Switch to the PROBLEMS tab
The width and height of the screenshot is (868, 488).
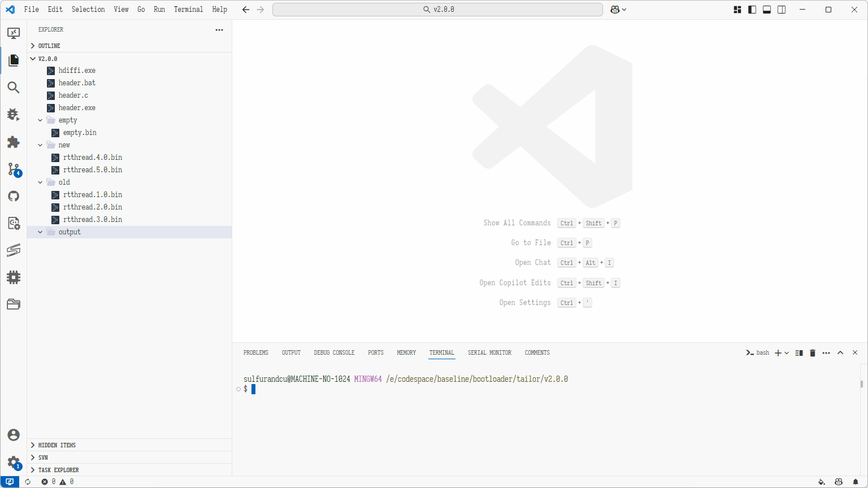255,353
